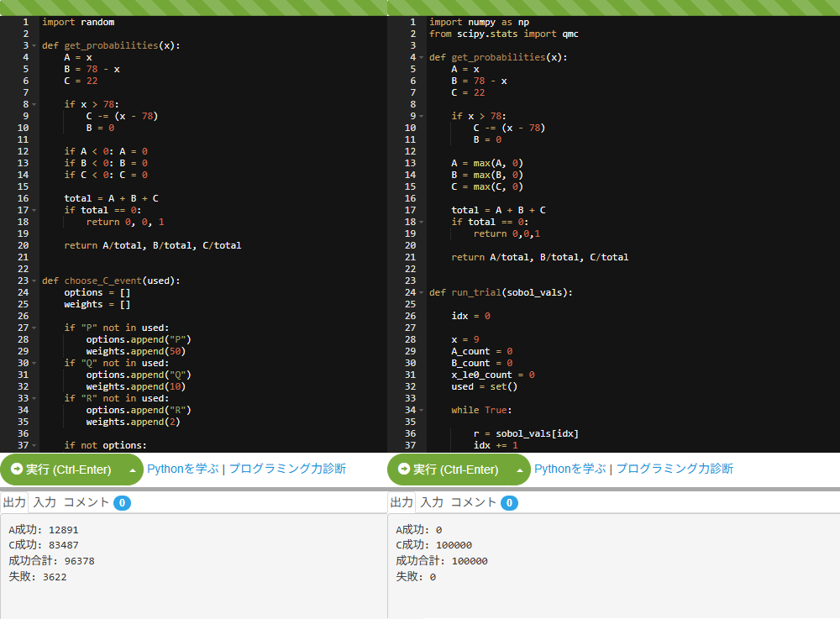Image resolution: width=840 pixels, height=619 pixels.
Task: Click left line number 20 in gutter
Action: click(23, 246)
